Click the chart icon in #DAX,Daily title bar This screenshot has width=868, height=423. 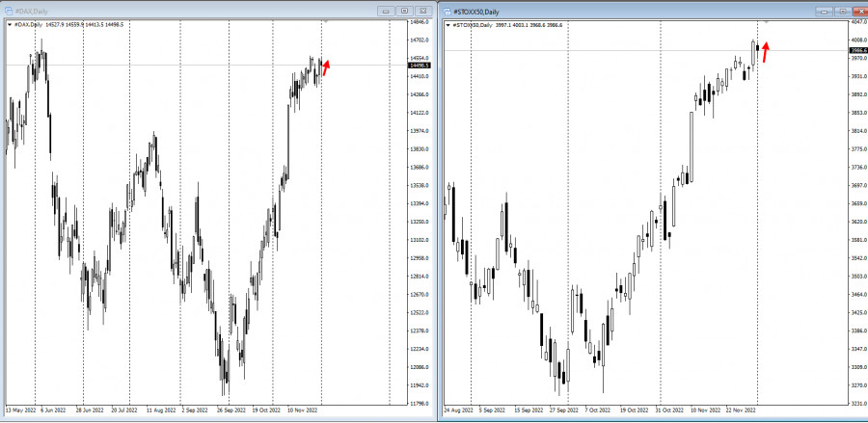8,11
